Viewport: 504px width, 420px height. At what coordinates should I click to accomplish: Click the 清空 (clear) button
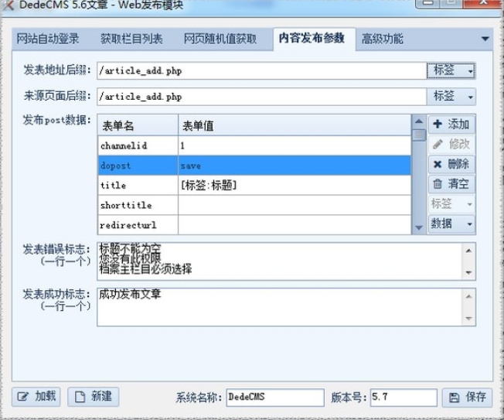(451, 184)
